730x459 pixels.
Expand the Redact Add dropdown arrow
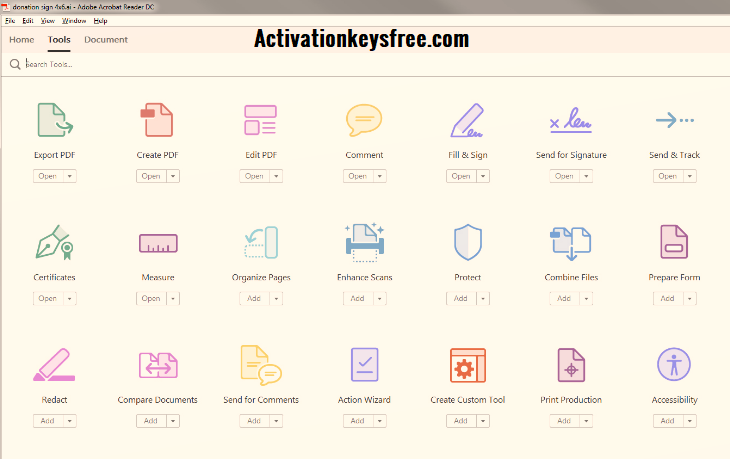pos(70,421)
